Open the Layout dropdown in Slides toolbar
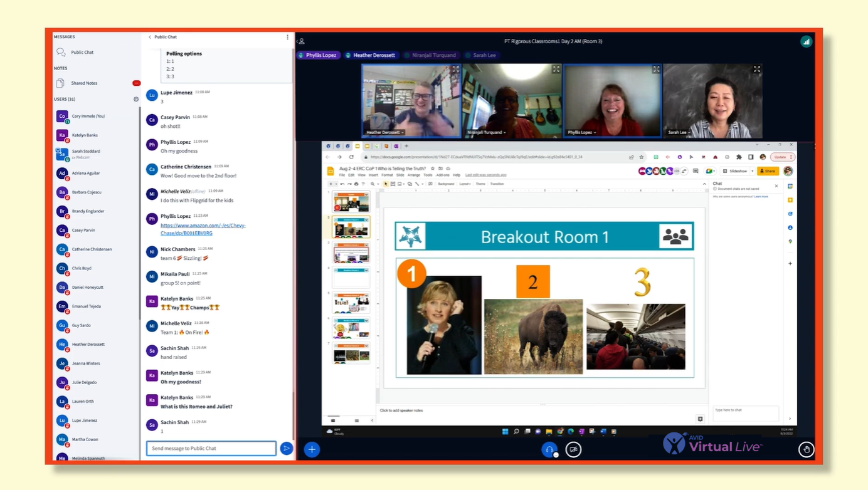Image resolution: width=868 pixels, height=490 pixels. [x=465, y=184]
